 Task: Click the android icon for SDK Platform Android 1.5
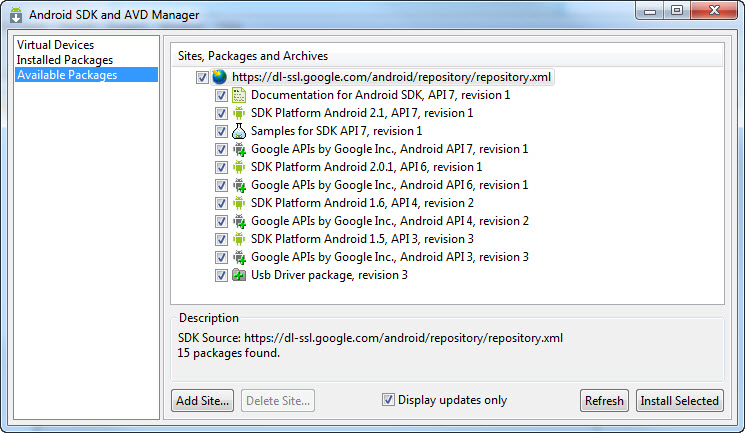click(239, 239)
